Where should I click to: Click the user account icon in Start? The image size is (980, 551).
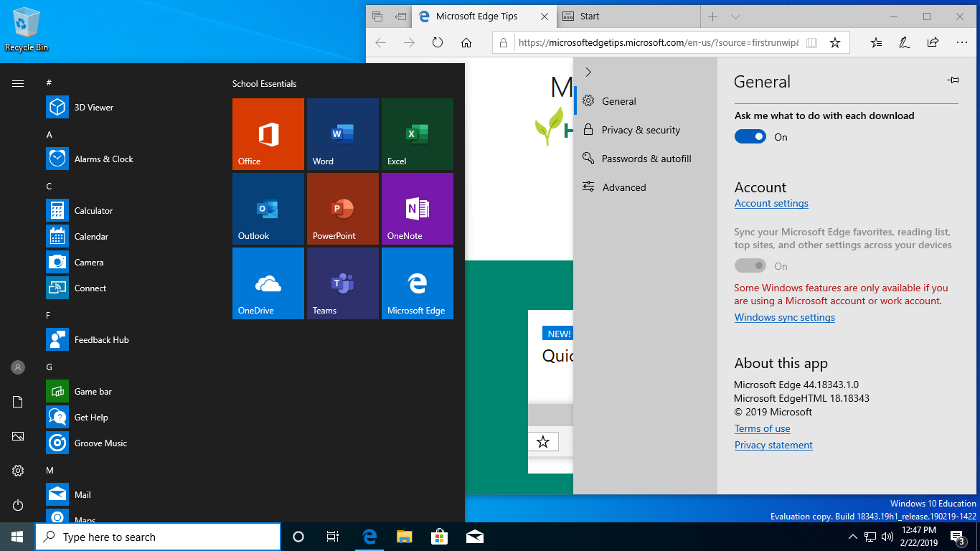coord(18,367)
